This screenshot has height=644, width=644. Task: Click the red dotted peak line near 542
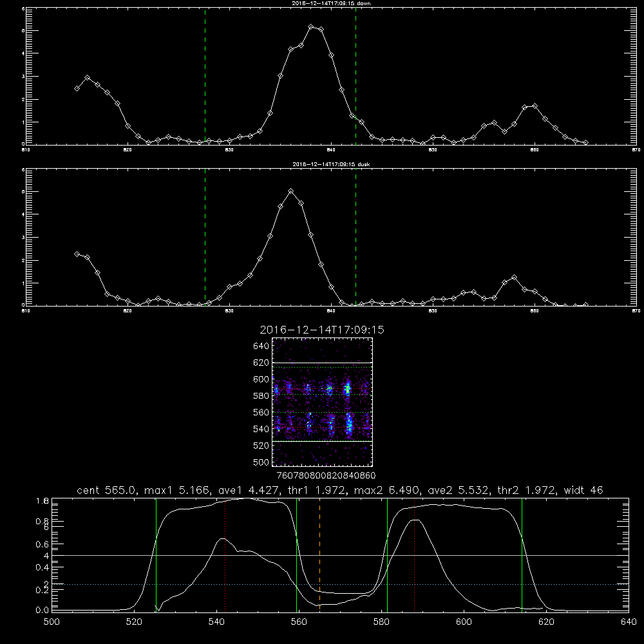pos(225,555)
